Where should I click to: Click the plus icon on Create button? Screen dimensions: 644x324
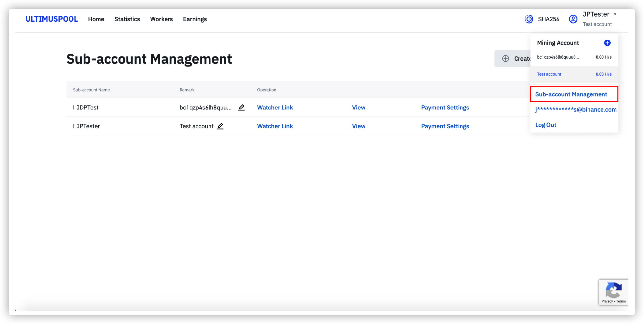coord(505,58)
